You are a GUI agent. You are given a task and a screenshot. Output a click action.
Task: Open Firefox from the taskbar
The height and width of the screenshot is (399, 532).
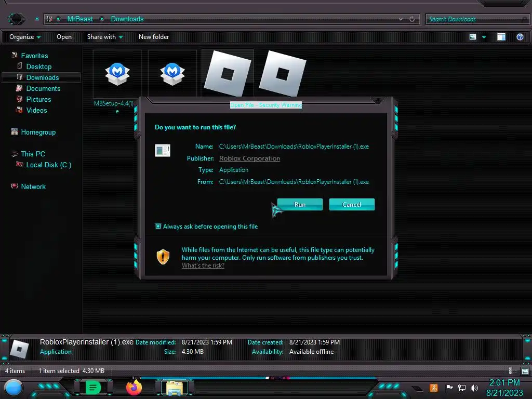point(134,388)
